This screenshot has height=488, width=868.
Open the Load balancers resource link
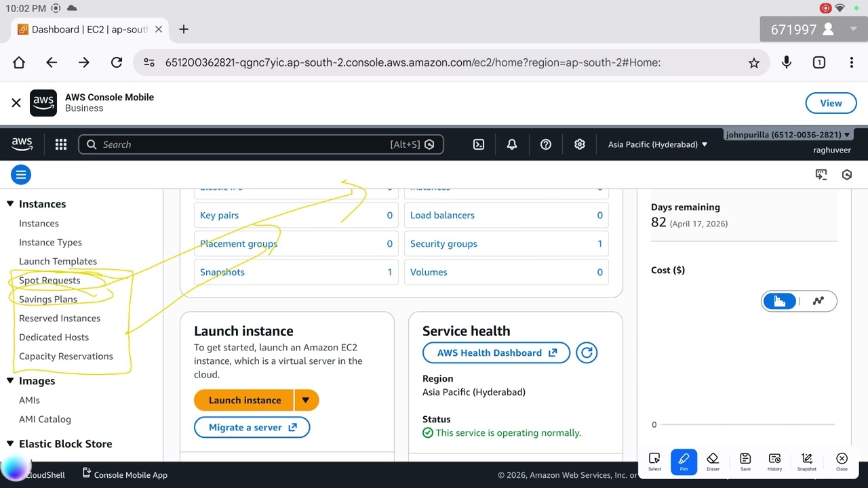(x=442, y=216)
